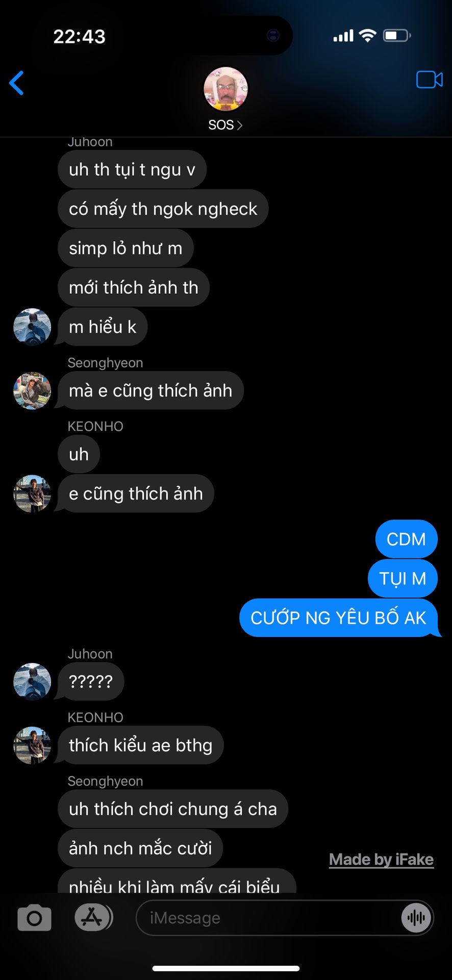Tap the Wi-Fi status icon
The height and width of the screenshot is (980, 452).
click(x=367, y=36)
